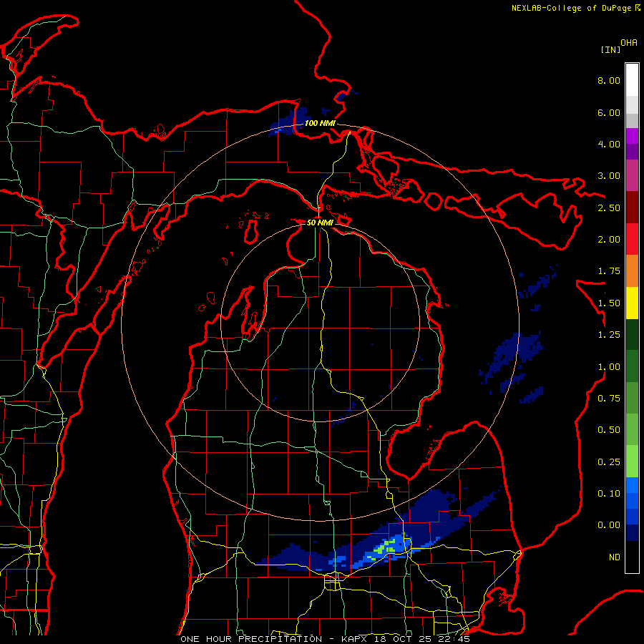
Task: Select the 4.00 legend value
Action: 609,144
